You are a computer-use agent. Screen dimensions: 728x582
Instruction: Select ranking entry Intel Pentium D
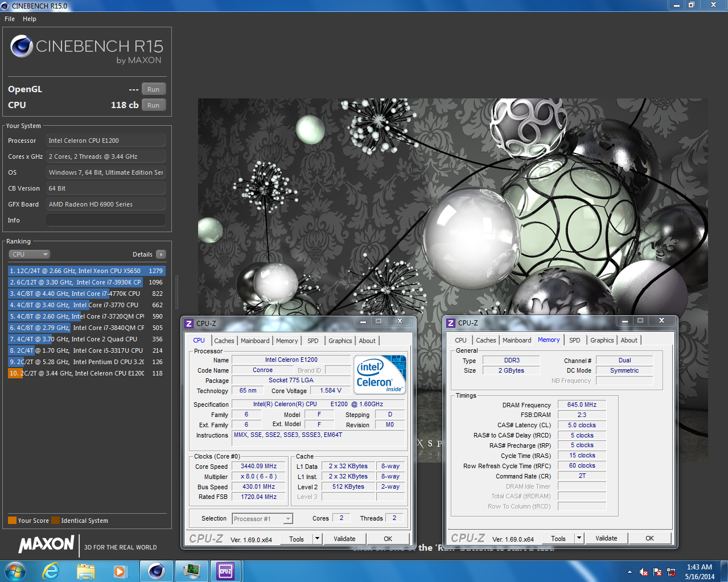(87, 362)
